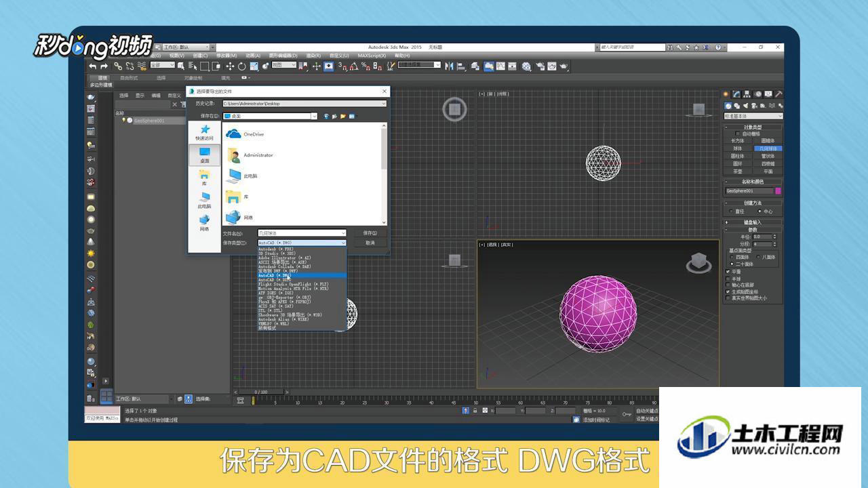Click the Box (长方体) primitive button
This screenshot has width=868, height=488.
point(738,140)
